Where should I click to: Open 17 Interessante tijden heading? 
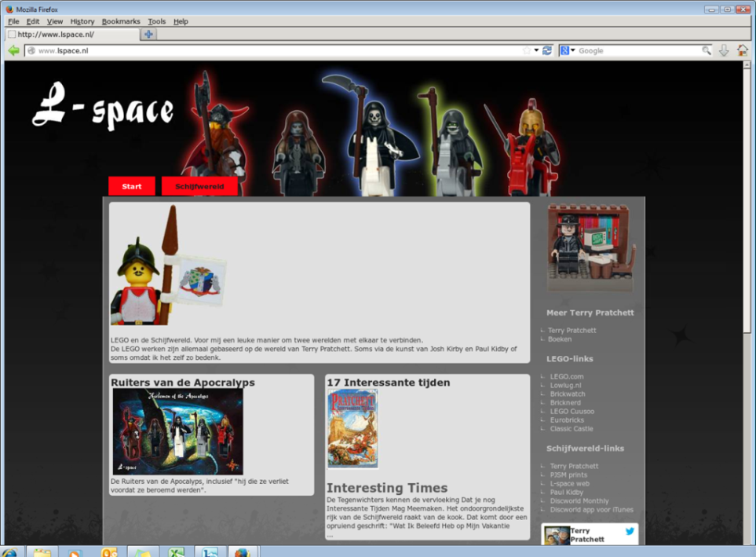coord(388,383)
